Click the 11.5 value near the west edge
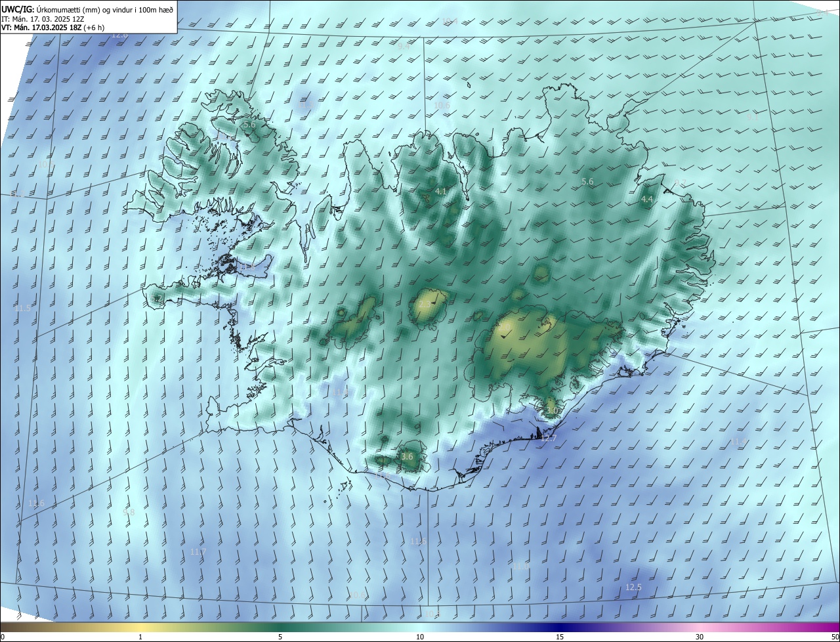The width and height of the screenshot is (840, 642). pyautogui.click(x=22, y=309)
